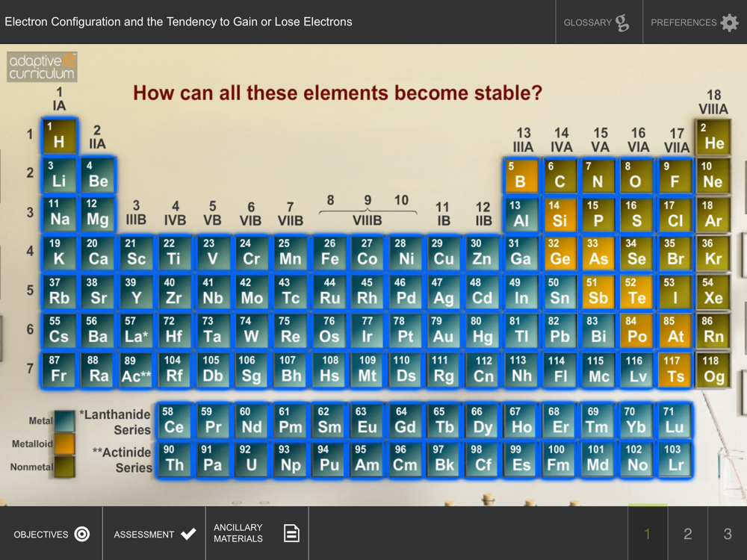Select the Thorium (Th) tile
The height and width of the screenshot is (560, 747).
pyautogui.click(x=174, y=459)
